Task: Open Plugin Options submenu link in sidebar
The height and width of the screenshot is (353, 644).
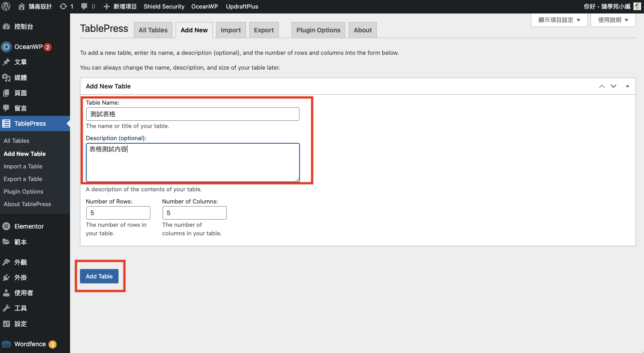Action: (23, 191)
